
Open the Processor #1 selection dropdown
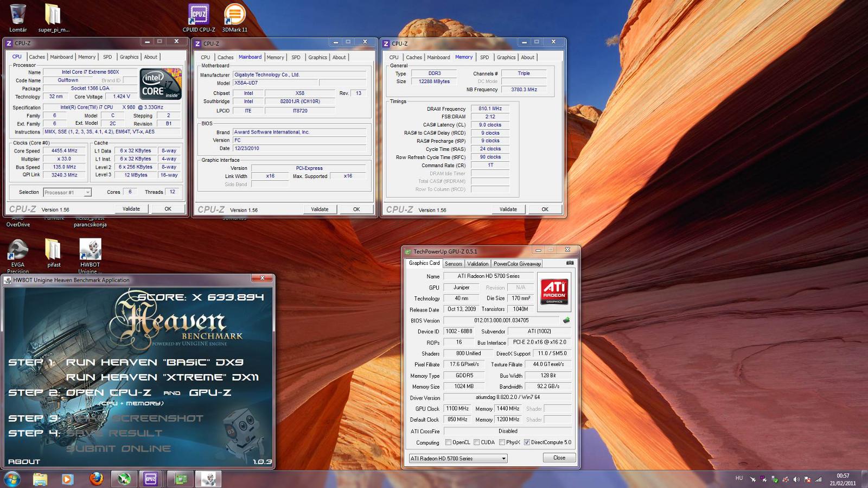tap(67, 192)
